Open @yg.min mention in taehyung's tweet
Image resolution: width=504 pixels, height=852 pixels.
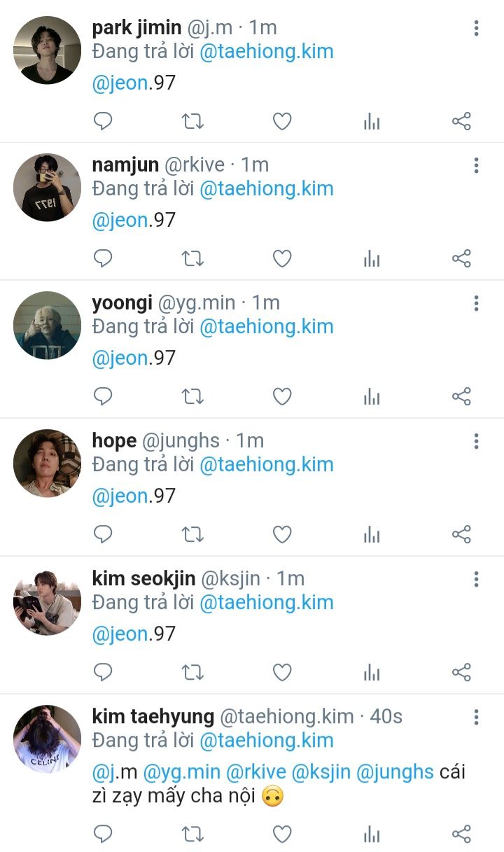pos(181,772)
